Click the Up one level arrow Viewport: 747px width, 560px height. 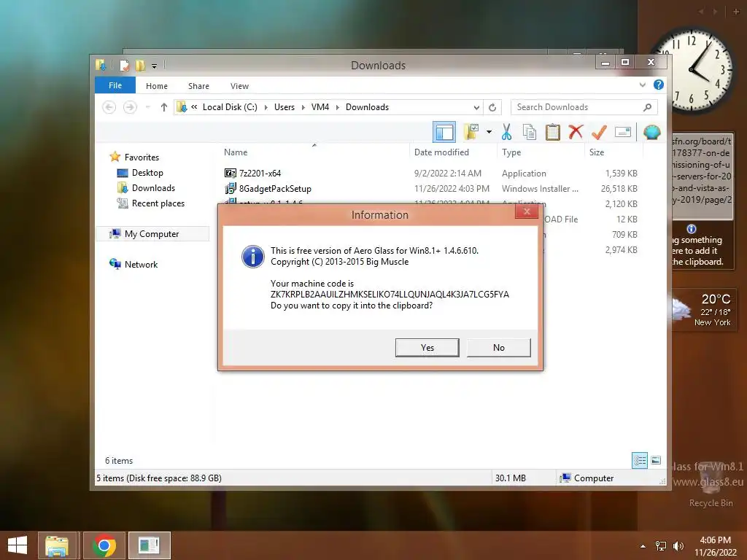pyautogui.click(x=164, y=107)
